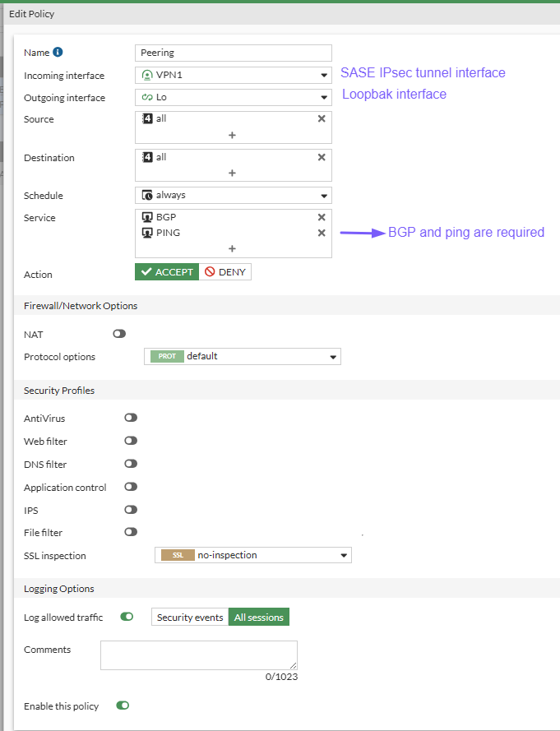Set Action to DENY
Screen dimensions: 560x731
pyautogui.click(x=225, y=272)
